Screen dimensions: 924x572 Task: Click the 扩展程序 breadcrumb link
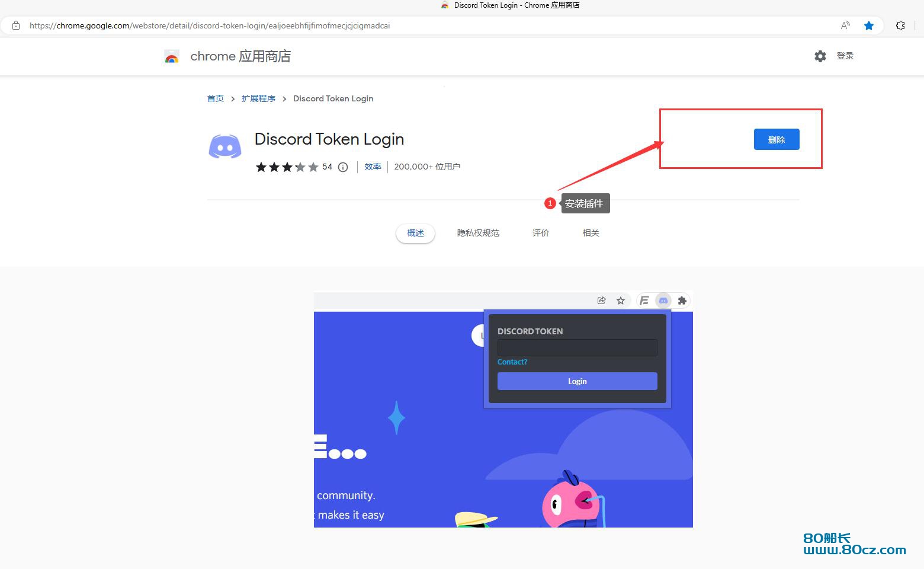tap(258, 98)
